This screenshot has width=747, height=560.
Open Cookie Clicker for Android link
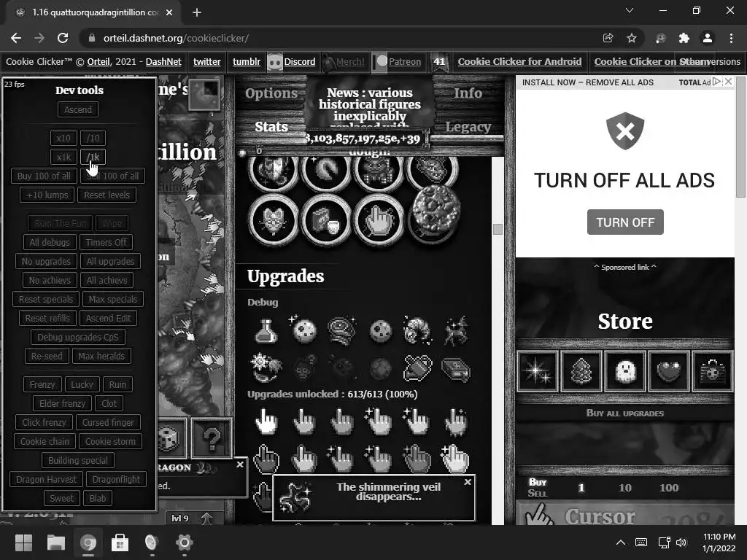click(x=519, y=62)
